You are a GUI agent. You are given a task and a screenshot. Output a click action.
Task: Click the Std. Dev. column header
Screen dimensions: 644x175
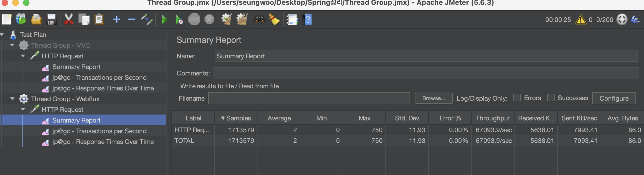point(407,118)
